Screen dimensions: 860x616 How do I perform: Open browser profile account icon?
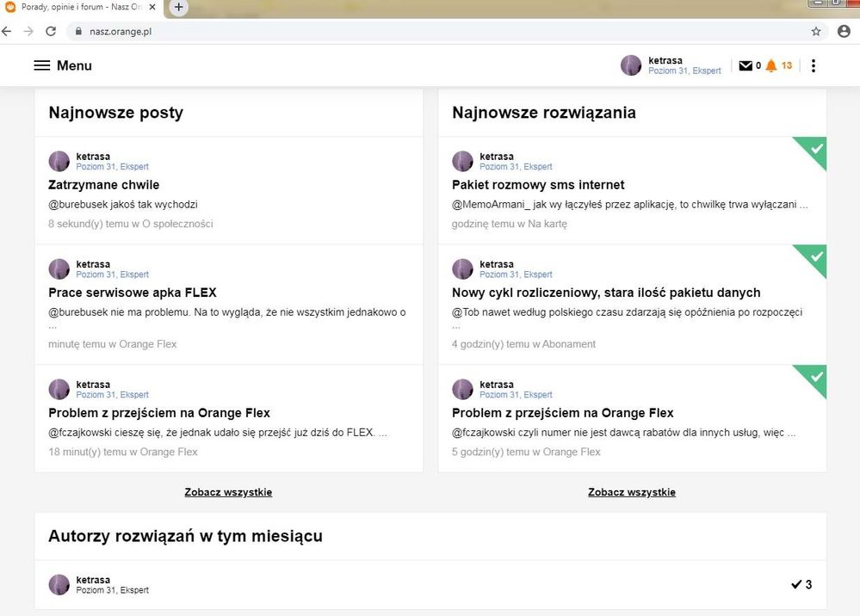[844, 31]
